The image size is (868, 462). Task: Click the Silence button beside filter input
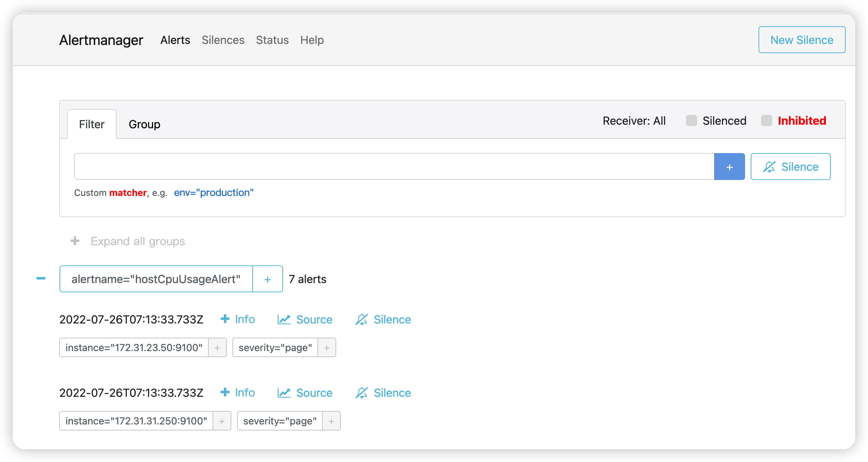[790, 167]
